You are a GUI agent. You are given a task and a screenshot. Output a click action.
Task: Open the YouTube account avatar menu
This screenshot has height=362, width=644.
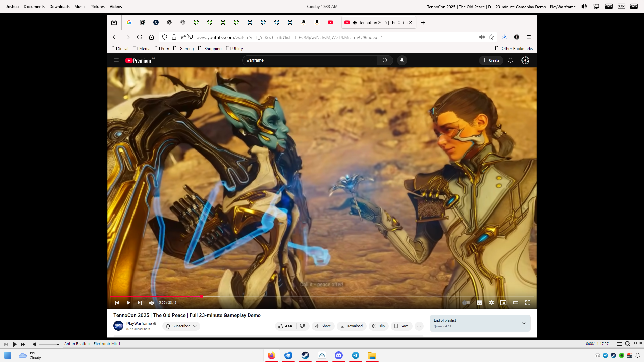(x=525, y=60)
